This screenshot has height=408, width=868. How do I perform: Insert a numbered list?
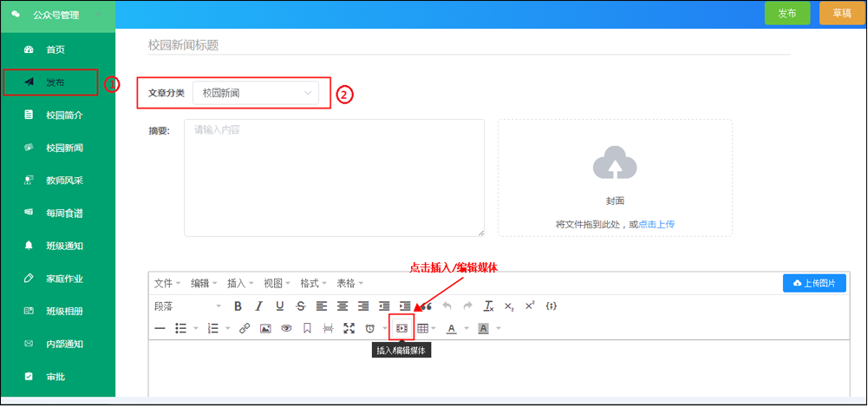coord(212,329)
